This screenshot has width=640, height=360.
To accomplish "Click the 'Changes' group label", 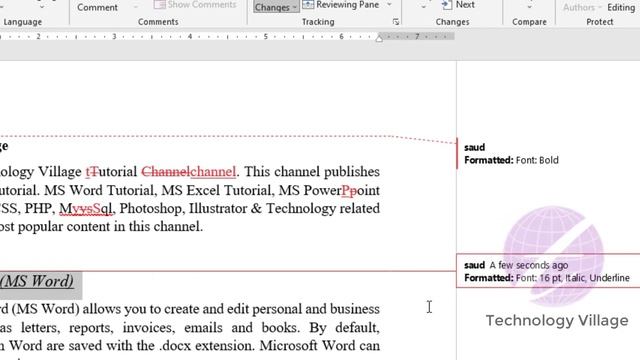I will pyautogui.click(x=452, y=22).
